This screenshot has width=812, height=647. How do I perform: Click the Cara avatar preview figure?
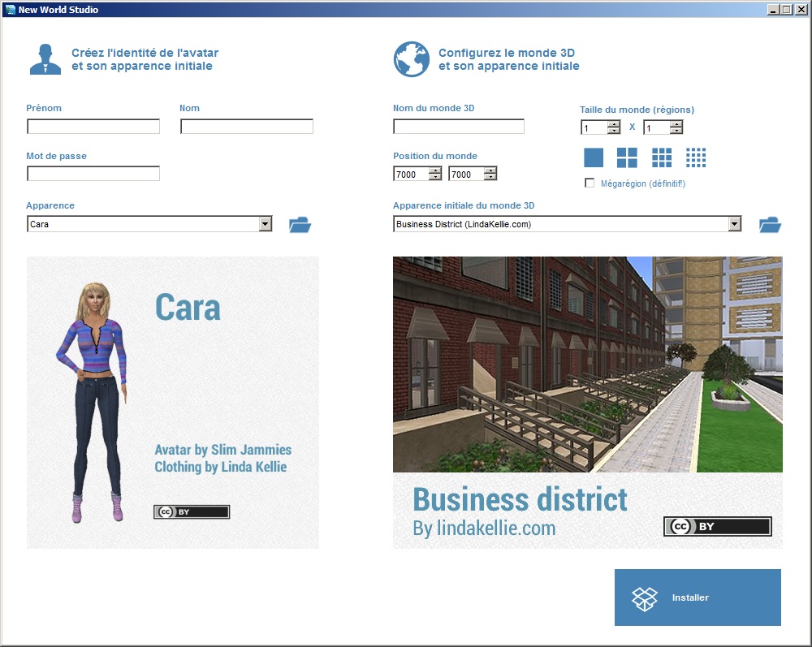[93, 402]
